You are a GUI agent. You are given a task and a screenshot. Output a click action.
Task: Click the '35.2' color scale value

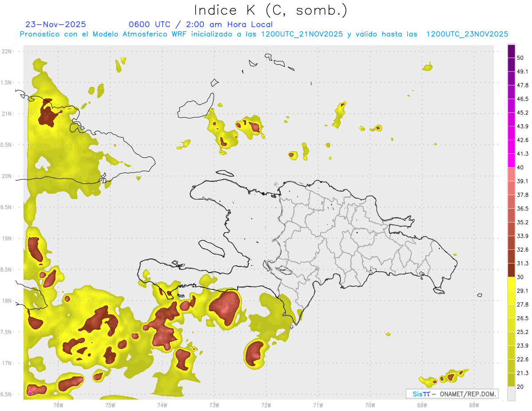pos(523,222)
